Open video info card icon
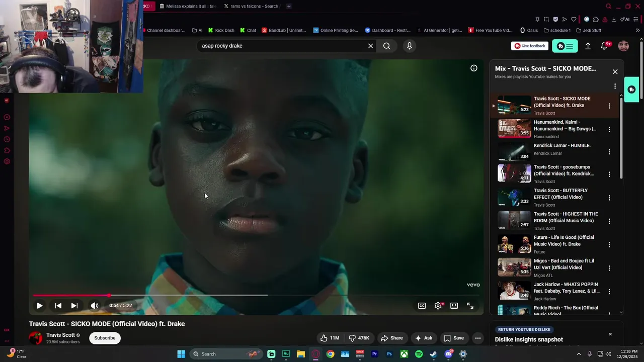 474,68
